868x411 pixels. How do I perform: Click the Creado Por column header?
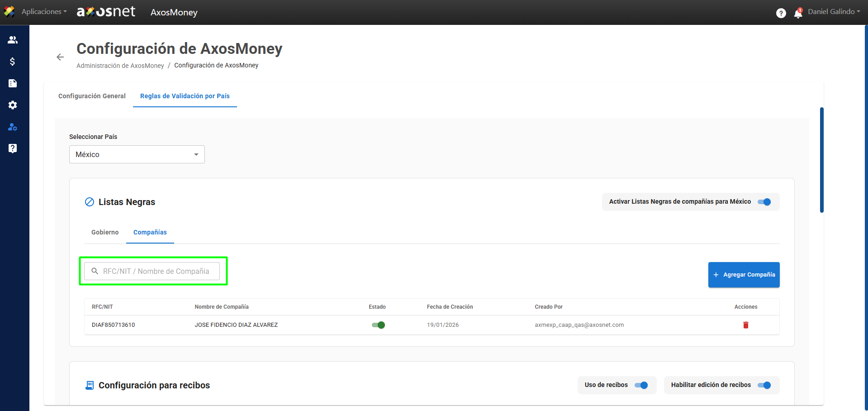[549, 307]
